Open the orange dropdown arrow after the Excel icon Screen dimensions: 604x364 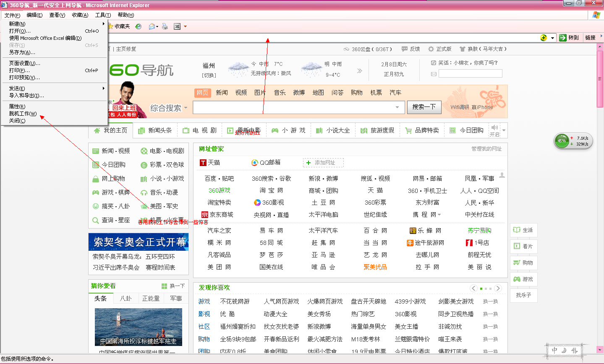[185, 26]
